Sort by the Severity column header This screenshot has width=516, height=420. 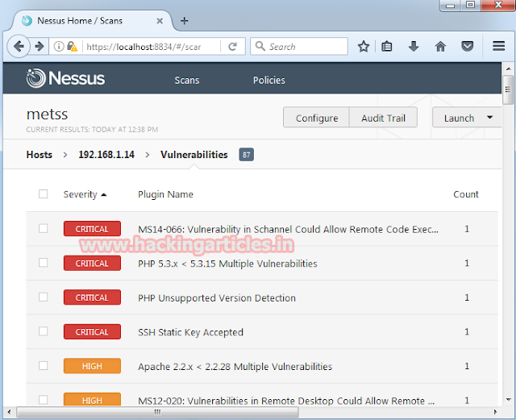point(85,194)
